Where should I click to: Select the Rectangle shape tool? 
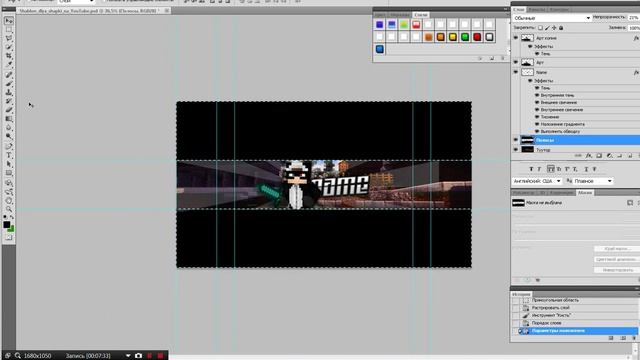point(9,173)
